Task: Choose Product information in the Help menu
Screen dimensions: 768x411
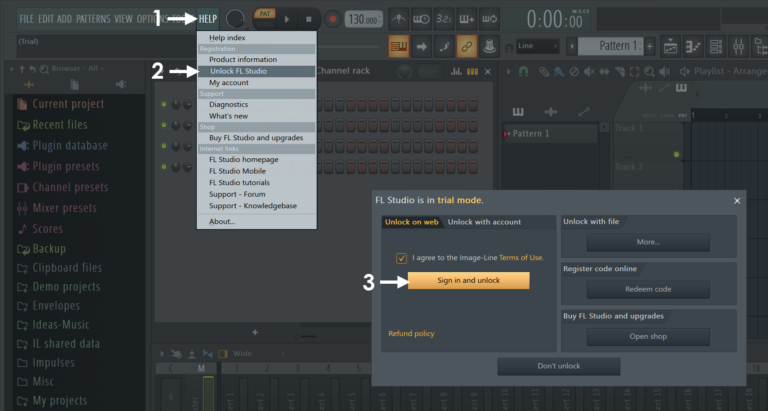Action: [257, 59]
